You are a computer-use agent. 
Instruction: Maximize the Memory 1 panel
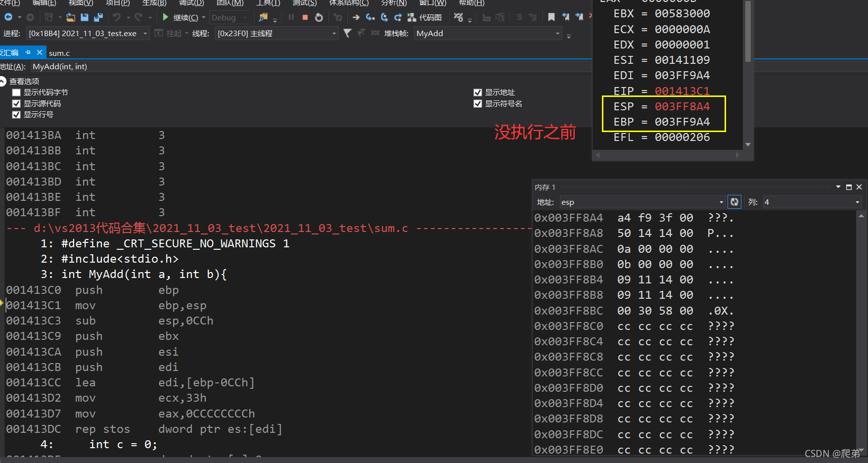(x=849, y=187)
